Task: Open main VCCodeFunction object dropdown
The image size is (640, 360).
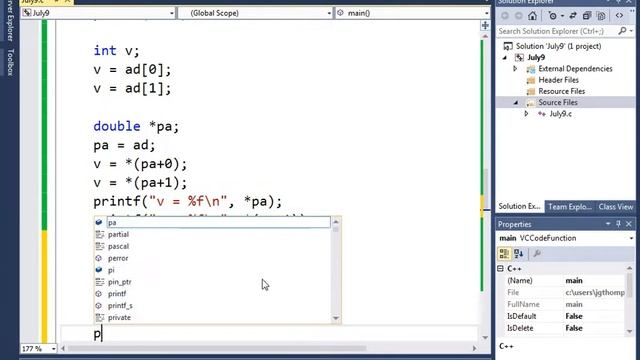Action: (631, 238)
